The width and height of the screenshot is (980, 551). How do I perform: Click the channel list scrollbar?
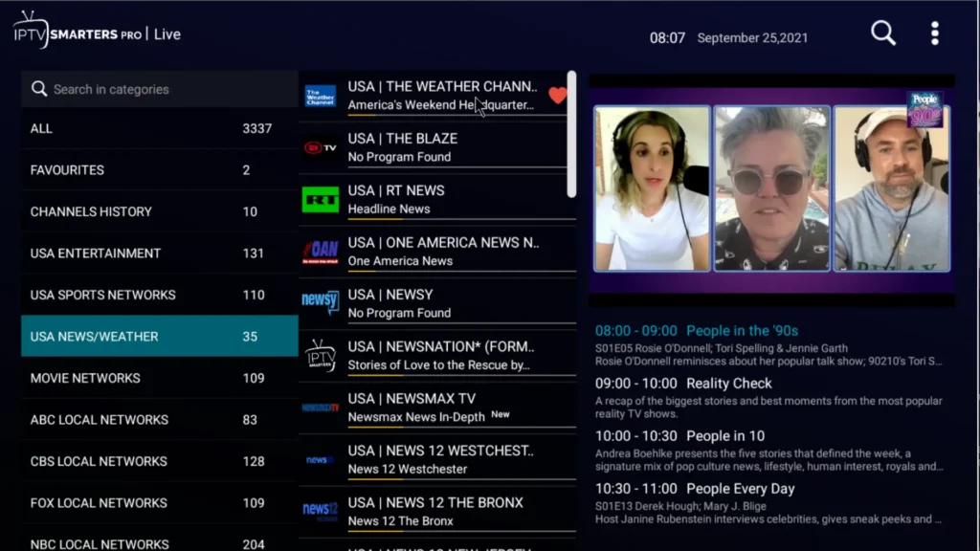[571, 134]
